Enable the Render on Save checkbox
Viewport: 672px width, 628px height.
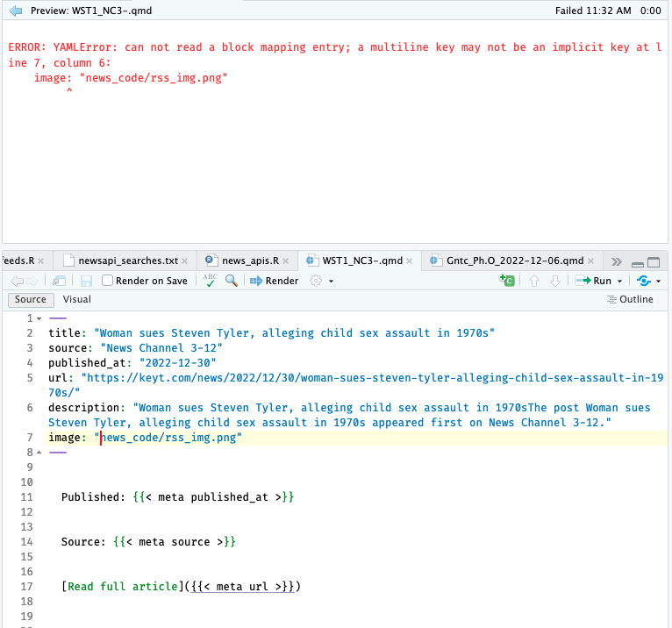pyautogui.click(x=108, y=281)
